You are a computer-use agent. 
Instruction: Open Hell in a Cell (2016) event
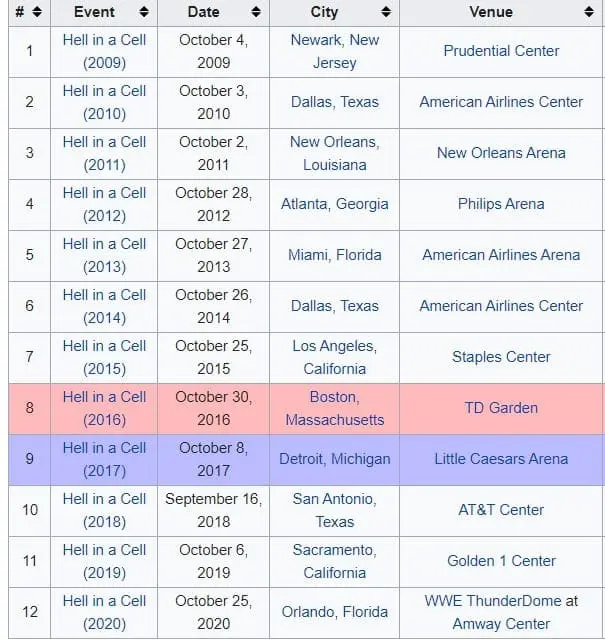(104, 408)
